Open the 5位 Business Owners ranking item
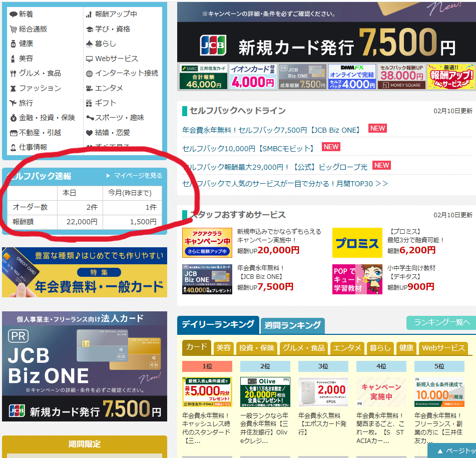This screenshot has width=476, height=458. [439, 392]
